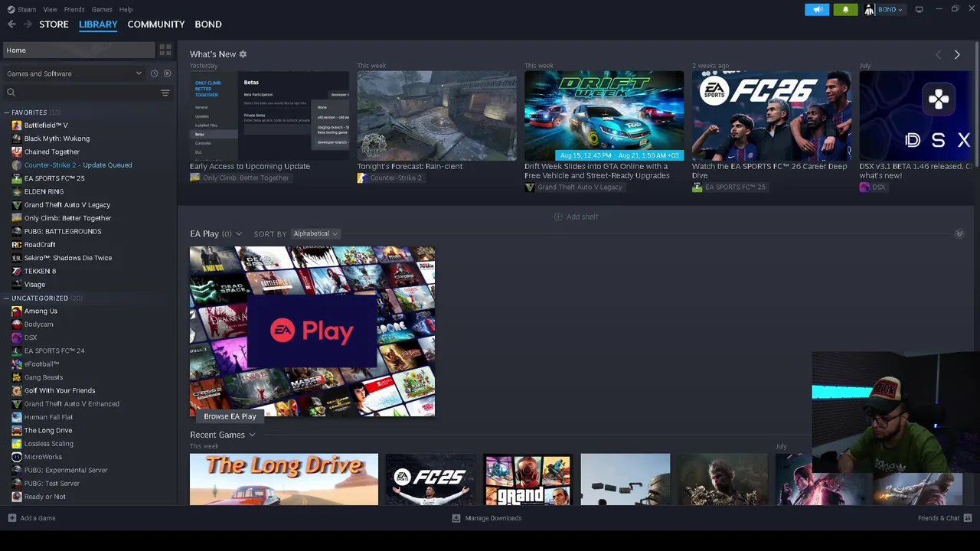Screen dimensions: 980x551
Task: Click Manage Downloads text
Action: pos(493,518)
